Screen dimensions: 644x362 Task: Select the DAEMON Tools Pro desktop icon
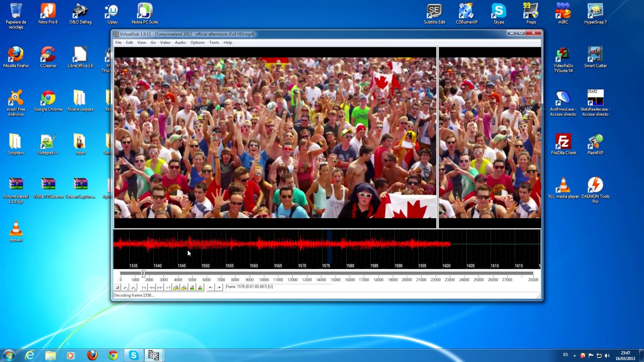click(x=595, y=191)
